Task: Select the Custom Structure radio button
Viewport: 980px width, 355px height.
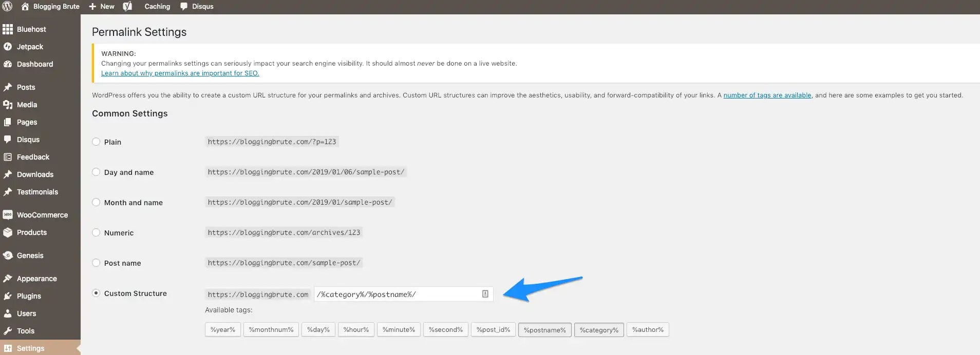Action: [x=96, y=293]
